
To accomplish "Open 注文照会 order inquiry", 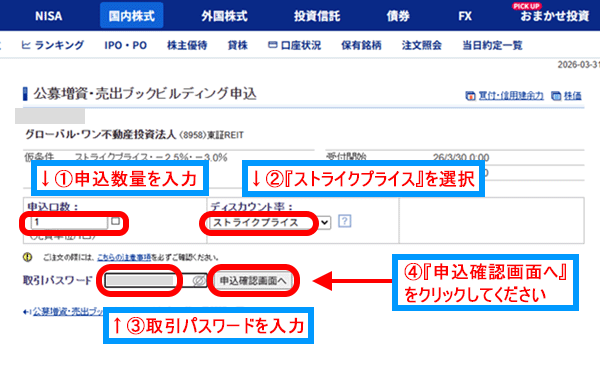I will [x=422, y=45].
